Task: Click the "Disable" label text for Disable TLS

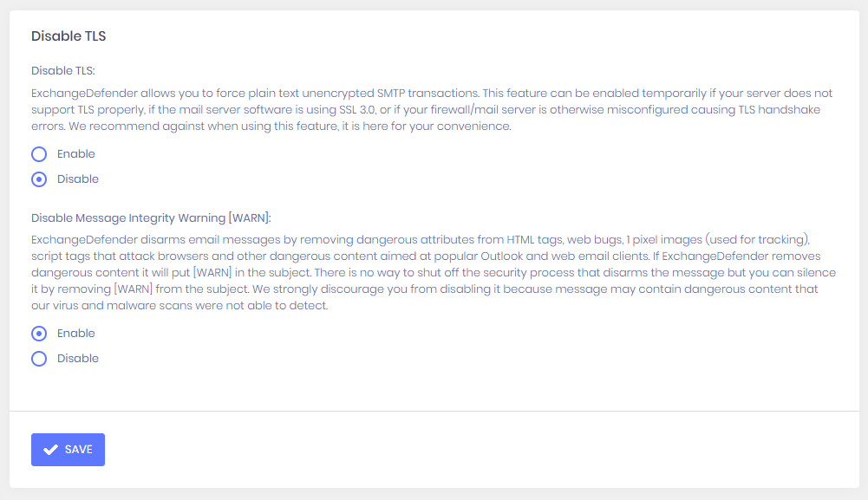Action: pyautogui.click(x=78, y=179)
